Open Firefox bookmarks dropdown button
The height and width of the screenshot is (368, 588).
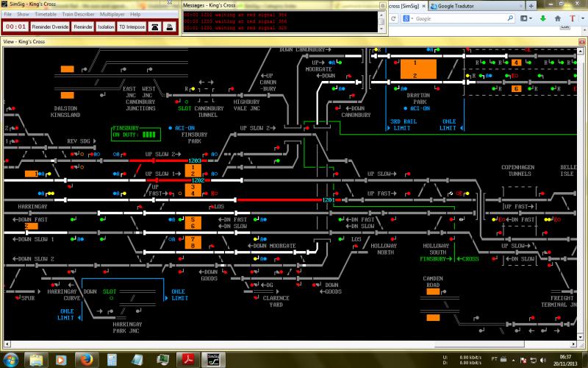[x=526, y=18]
